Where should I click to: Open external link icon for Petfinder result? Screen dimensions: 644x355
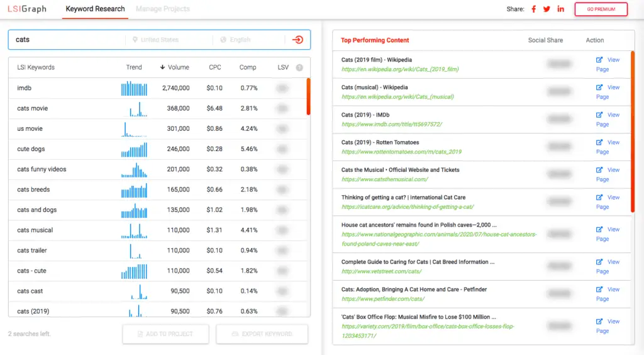(x=599, y=290)
